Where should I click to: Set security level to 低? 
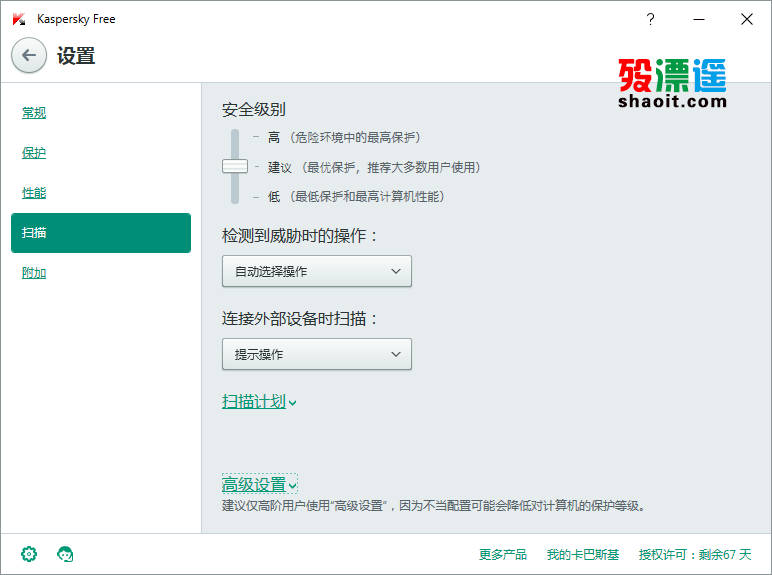[x=274, y=197]
